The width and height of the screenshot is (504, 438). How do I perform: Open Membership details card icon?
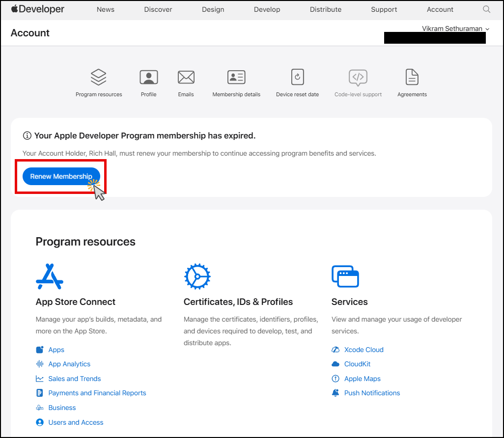tap(236, 77)
